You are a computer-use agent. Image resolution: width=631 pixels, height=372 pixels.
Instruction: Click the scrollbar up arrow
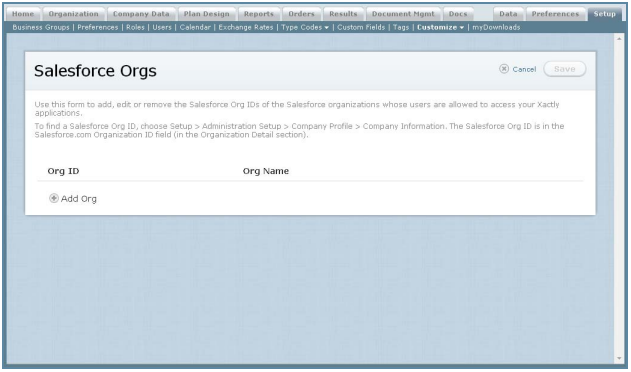(619, 39)
